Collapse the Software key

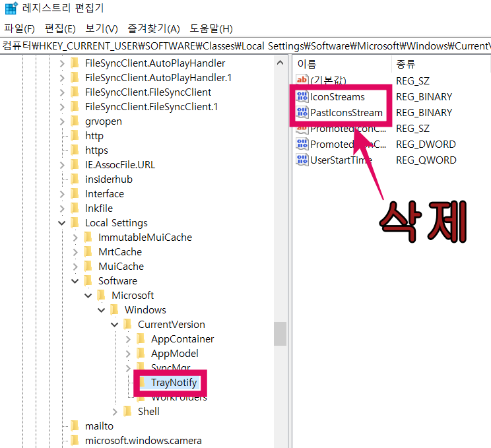pos(75,281)
